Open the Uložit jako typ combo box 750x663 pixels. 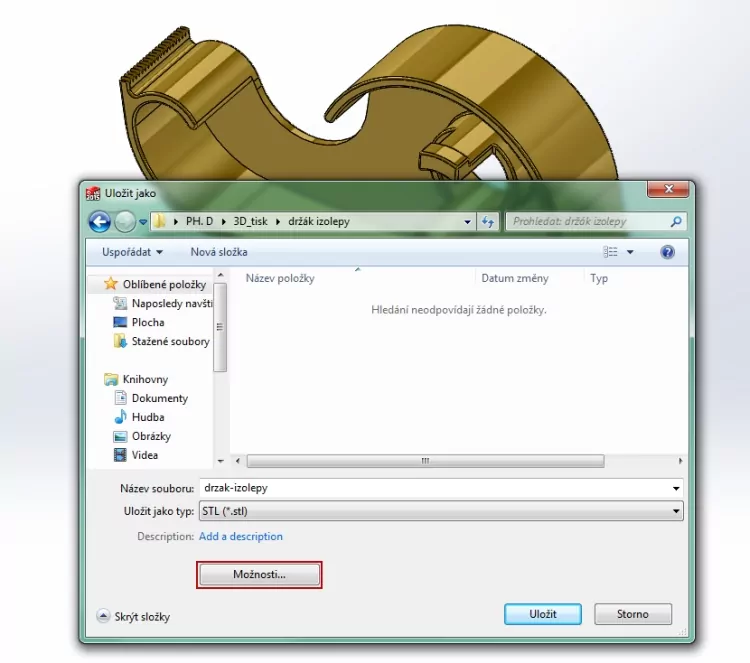coord(441,511)
